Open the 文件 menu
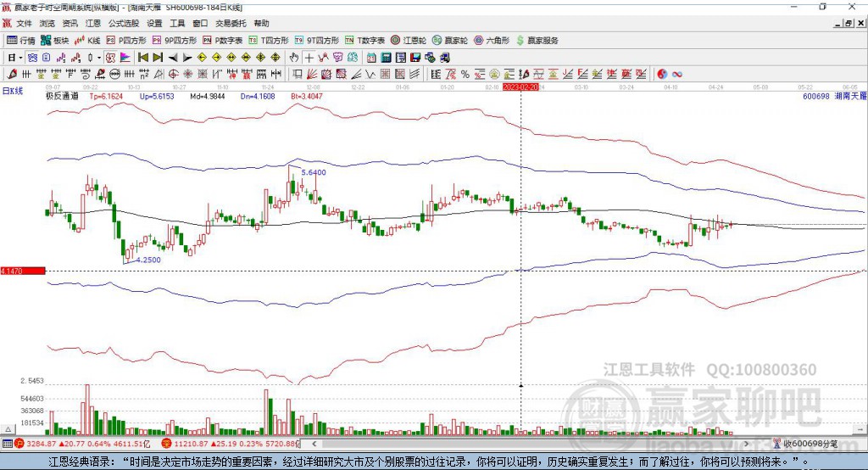 pos(24,23)
